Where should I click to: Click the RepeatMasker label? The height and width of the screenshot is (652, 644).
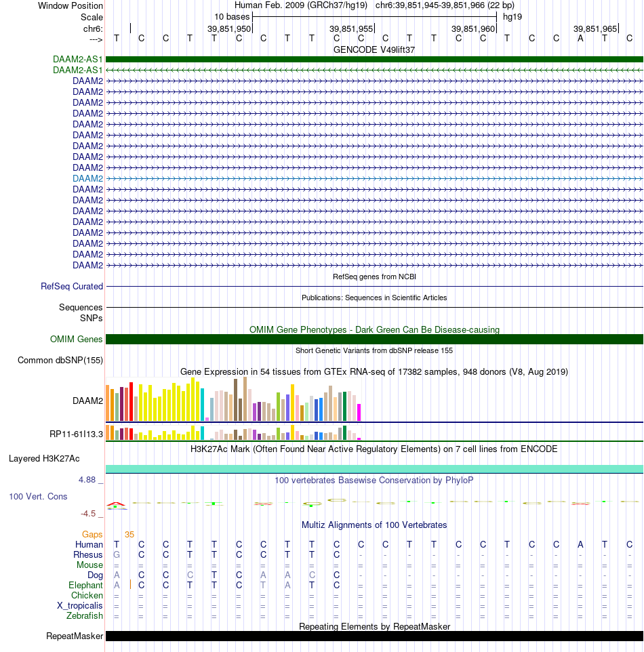coord(75,636)
